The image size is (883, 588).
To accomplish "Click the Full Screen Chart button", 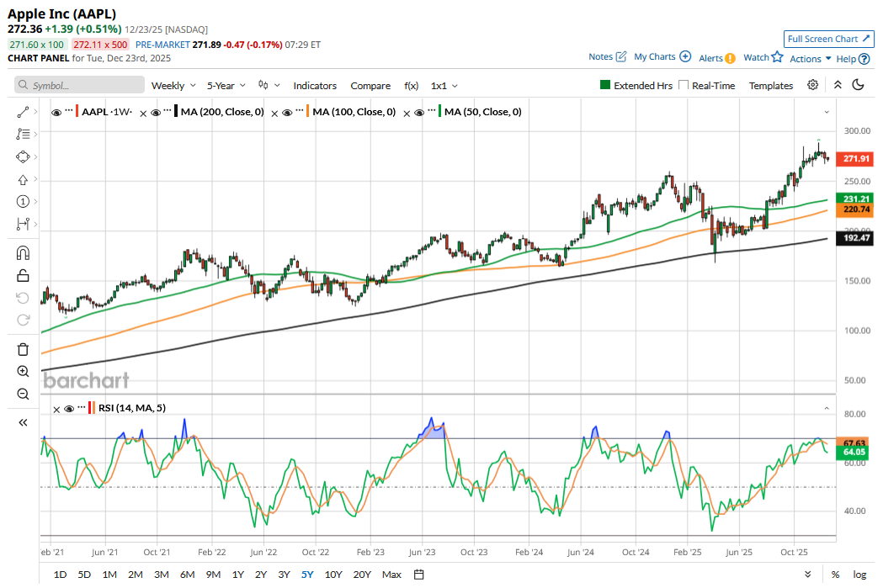I will pos(828,39).
